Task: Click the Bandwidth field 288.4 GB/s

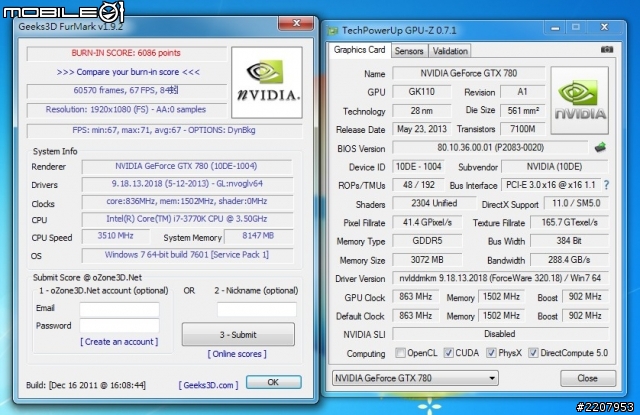Action: pyautogui.click(x=569, y=260)
